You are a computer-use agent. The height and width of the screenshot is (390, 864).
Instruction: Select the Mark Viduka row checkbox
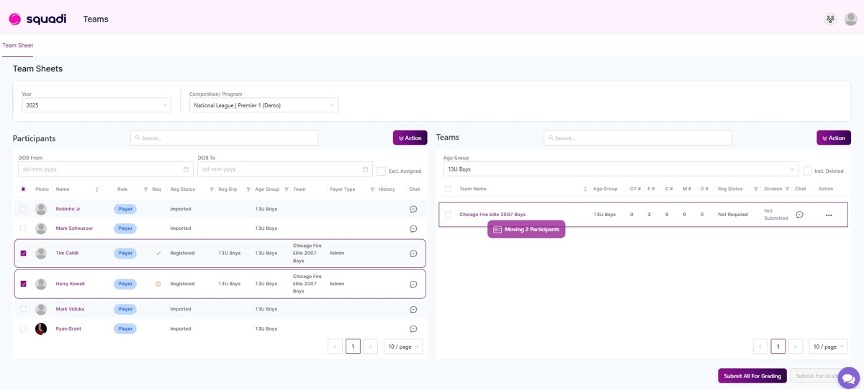coord(23,309)
